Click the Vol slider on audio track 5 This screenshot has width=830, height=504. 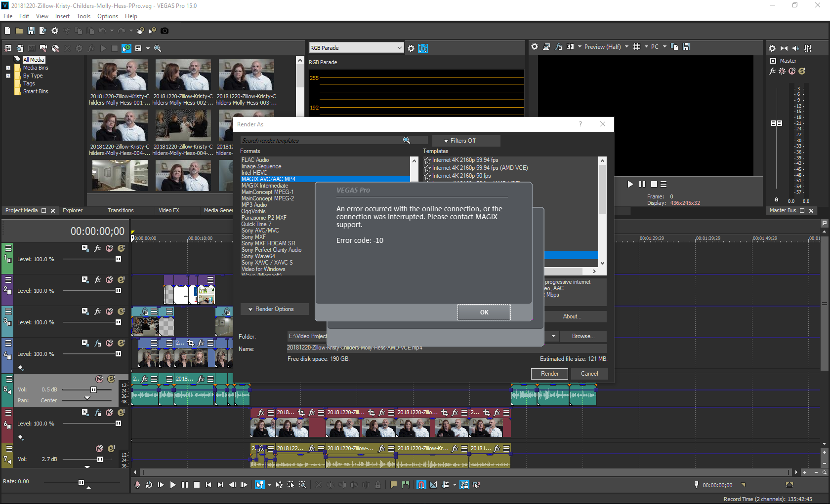point(93,389)
